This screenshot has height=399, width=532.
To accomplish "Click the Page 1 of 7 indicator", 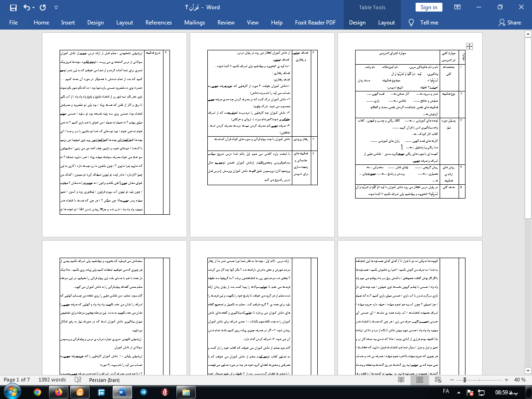I will coord(17,380).
